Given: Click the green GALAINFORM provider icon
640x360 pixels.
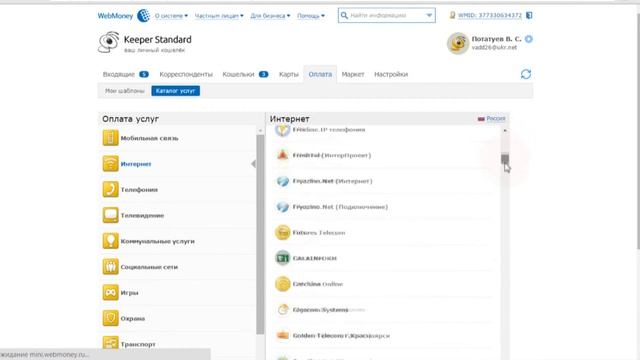Looking at the screenshot, I should pos(282,258).
